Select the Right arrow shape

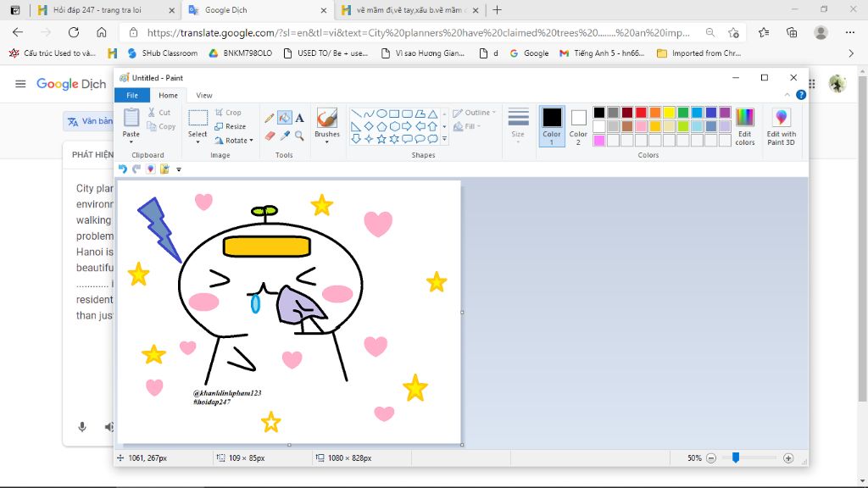(407, 127)
